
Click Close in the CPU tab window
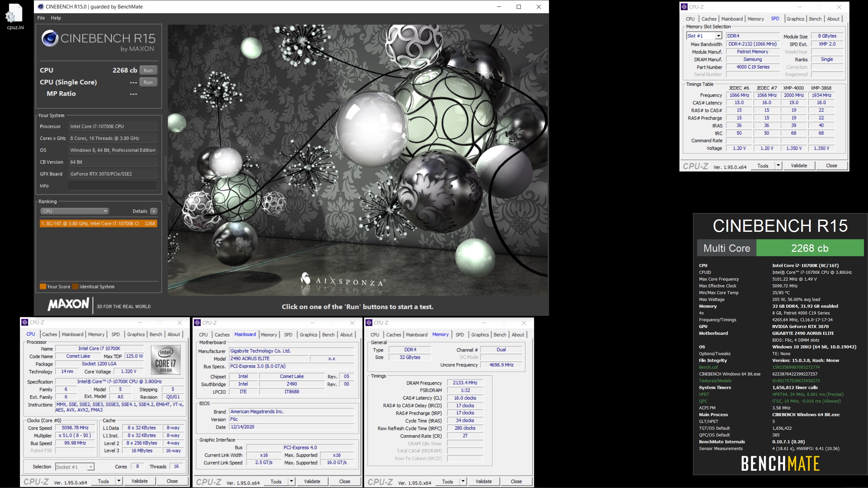click(x=172, y=481)
